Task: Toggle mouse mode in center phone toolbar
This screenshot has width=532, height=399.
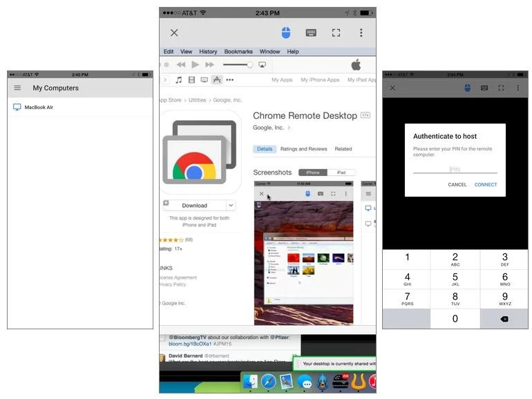Action: click(286, 32)
